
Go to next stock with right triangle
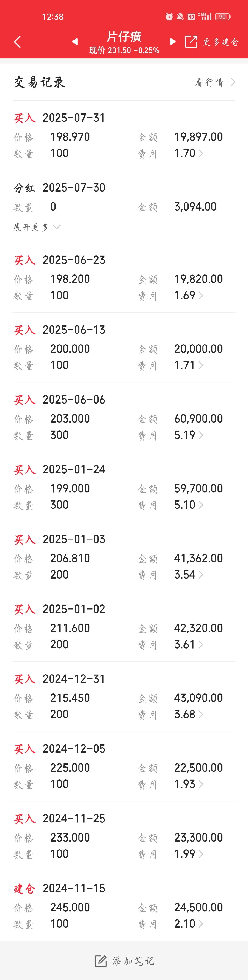point(173,42)
